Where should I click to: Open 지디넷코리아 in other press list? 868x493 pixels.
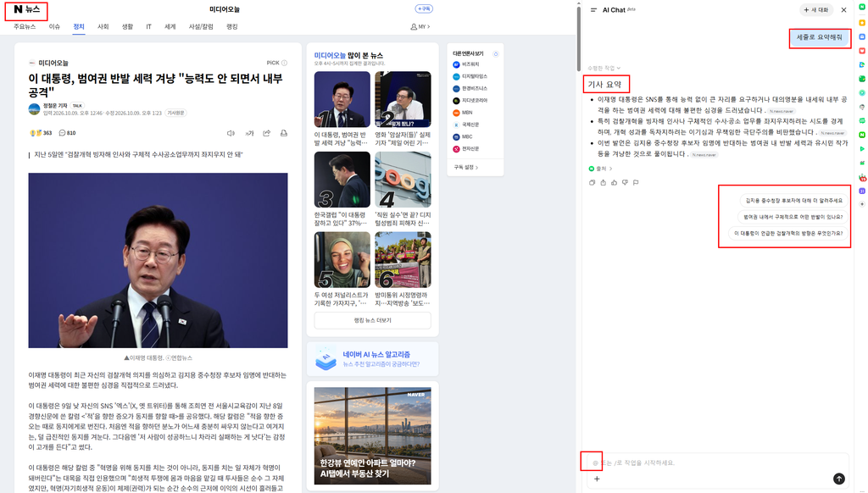pos(470,101)
